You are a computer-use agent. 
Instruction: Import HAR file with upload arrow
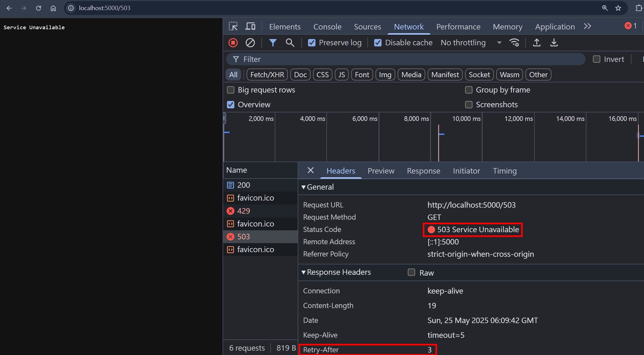pos(537,43)
